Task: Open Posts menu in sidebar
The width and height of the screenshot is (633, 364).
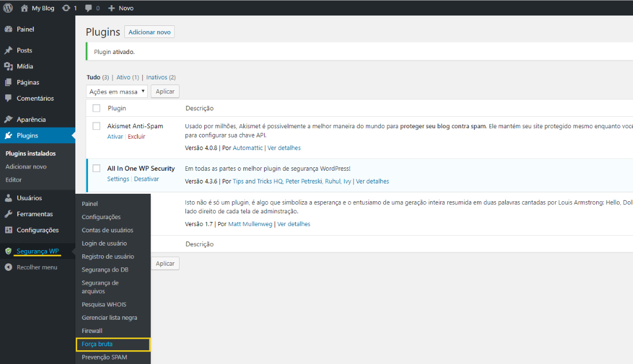Action: [24, 51]
